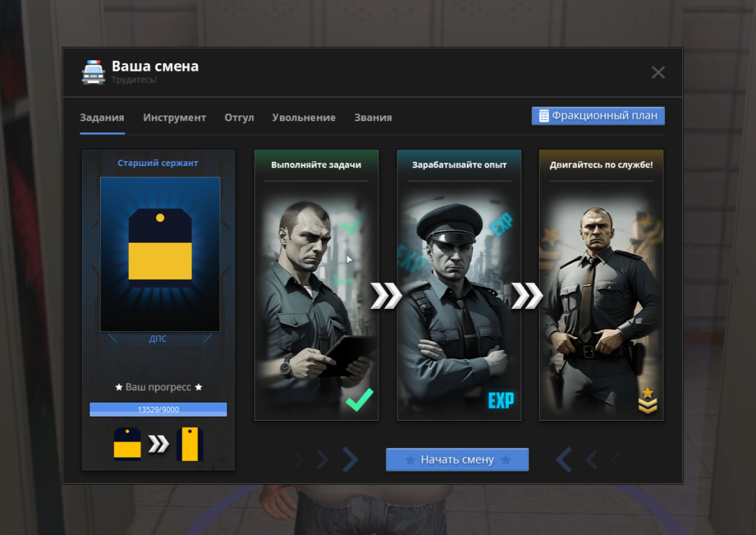Image resolution: width=756 pixels, height=535 pixels.
Task: Click the large right chevron left of Начать смену
Action: pyautogui.click(x=351, y=460)
